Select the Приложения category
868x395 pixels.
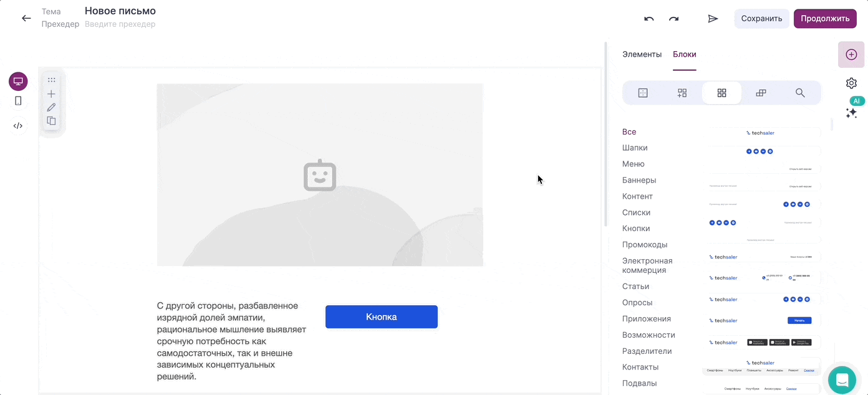[647, 319]
